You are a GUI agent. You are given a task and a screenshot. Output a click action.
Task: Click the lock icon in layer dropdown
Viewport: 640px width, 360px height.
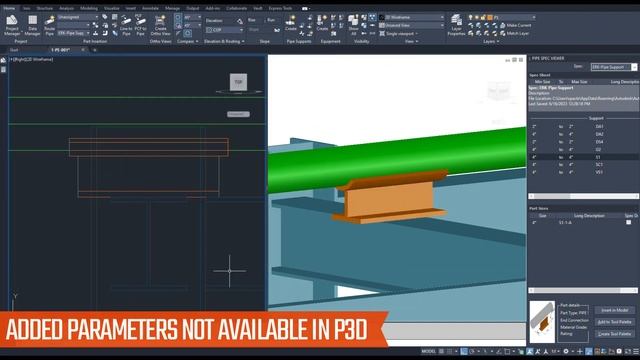[483, 17]
